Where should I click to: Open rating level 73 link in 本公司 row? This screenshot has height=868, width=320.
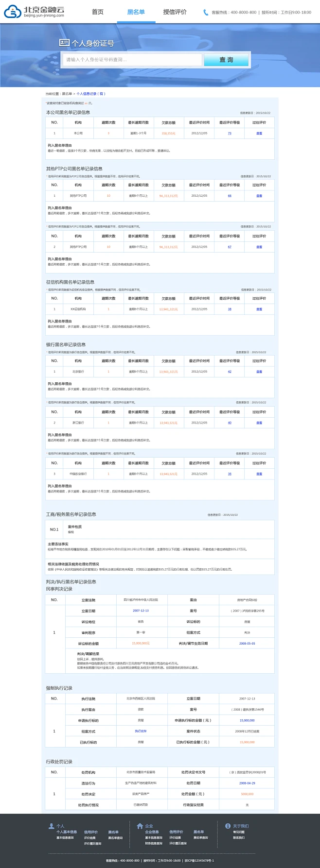tap(230, 133)
